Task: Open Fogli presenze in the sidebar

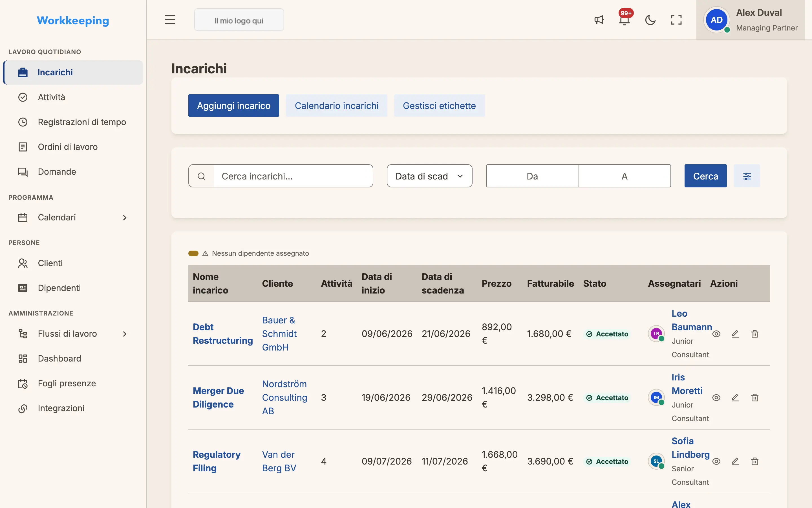Action: (73, 384)
